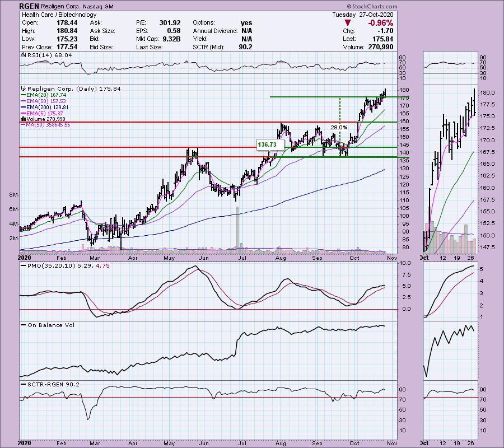Screen dimensions: 504x448
Task: Select the purple EMA(50) legend line swatch
Action: pos(23,101)
